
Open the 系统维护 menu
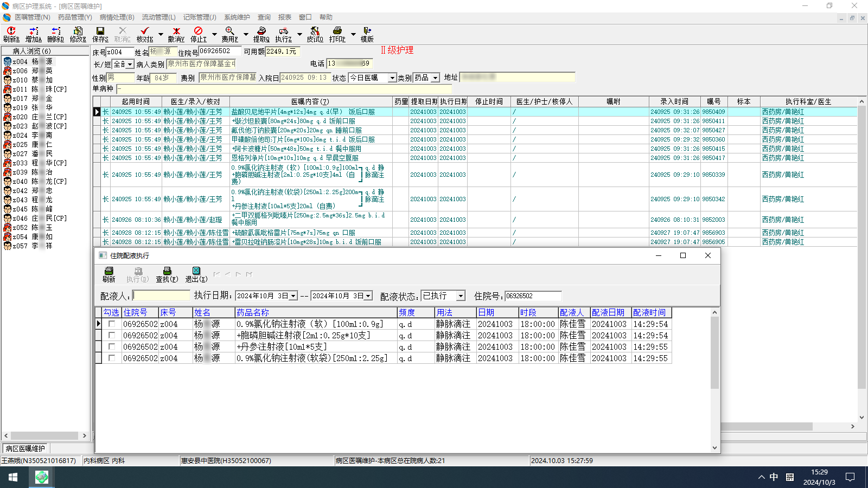tap(237, 17)
